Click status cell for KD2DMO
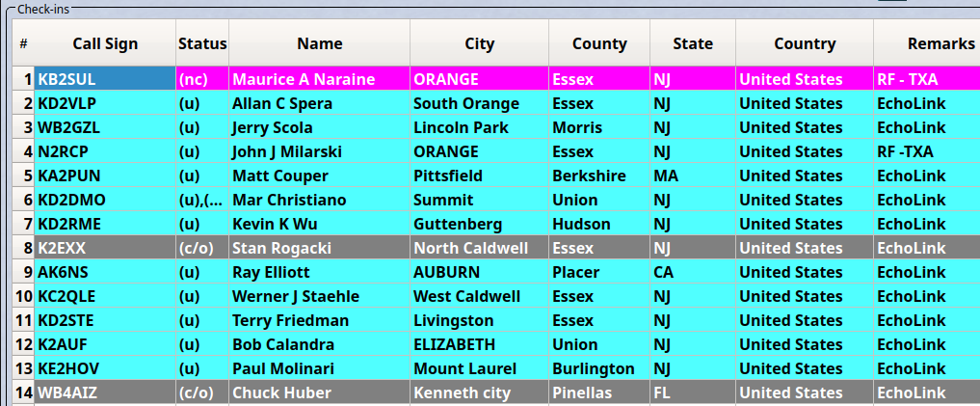Screen dimensions: 980x406 (x=202, y=200)
